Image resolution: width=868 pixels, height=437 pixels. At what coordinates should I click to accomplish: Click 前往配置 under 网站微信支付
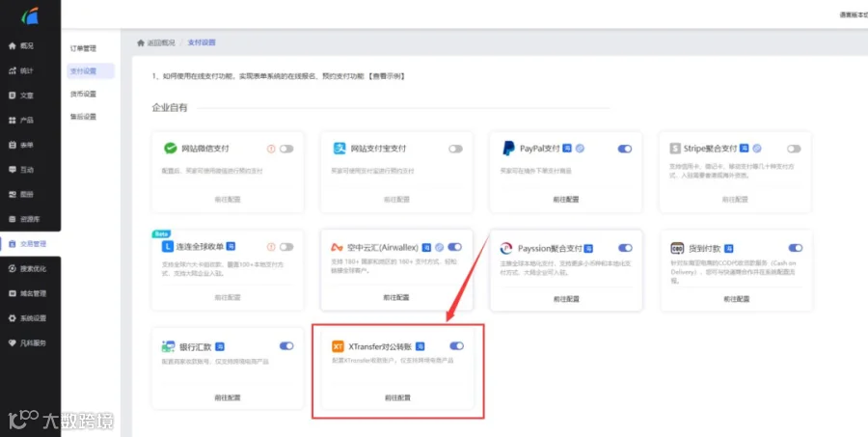pos(228,199)
